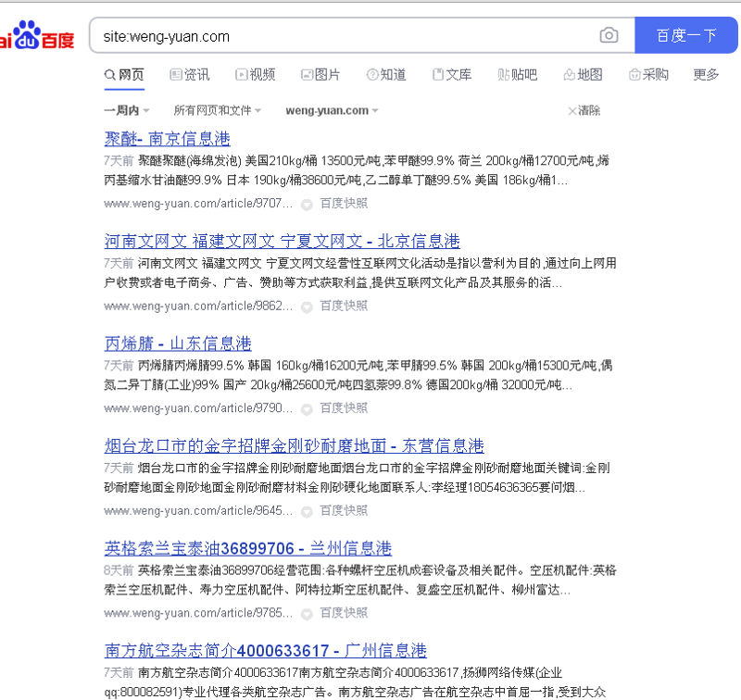Expand the weng-yuan.com site filter dropdown
The height and width of the screenshot is (700, 741).
coord(332,110)
